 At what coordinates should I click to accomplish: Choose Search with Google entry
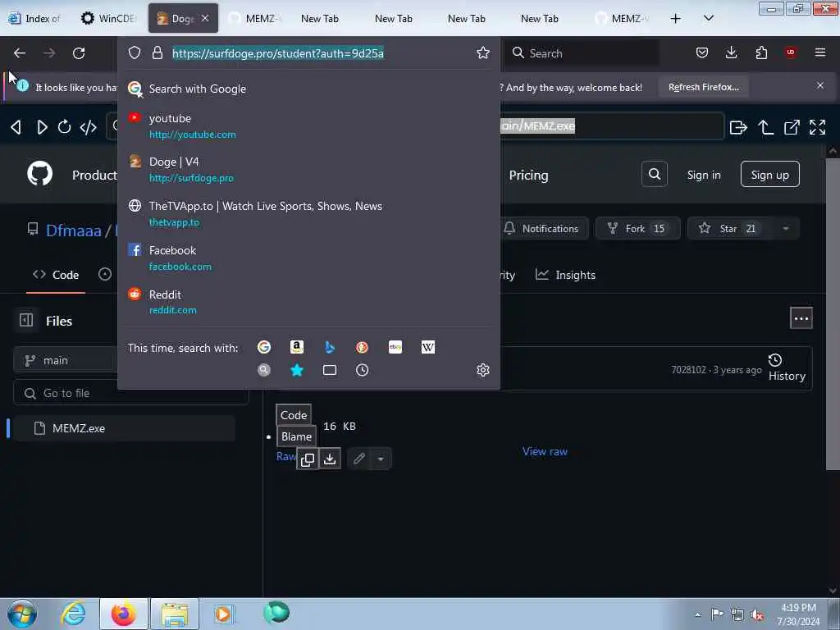(308, 89)
